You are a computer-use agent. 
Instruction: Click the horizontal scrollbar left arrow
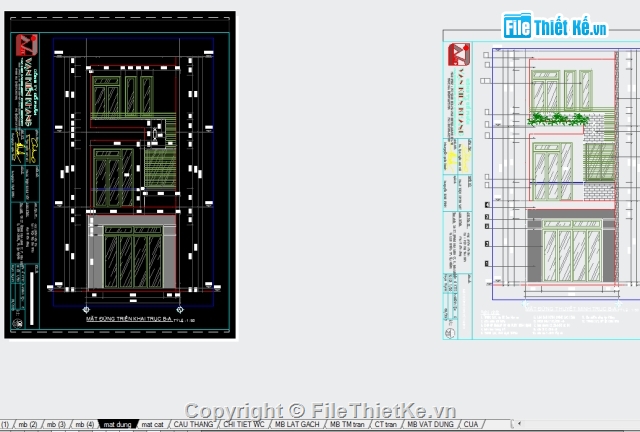[x=519, y=424]
